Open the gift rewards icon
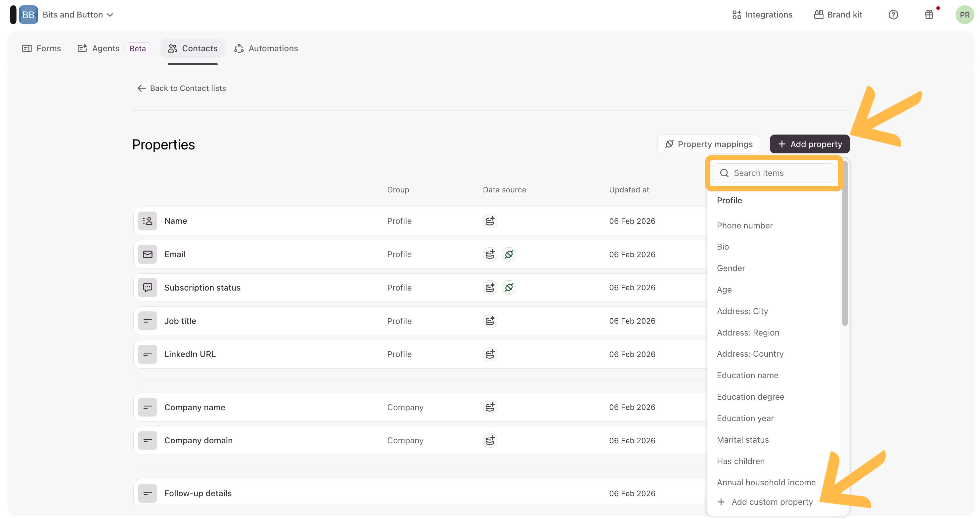Image resolution: width=980 pixels, height=519 pixels. pos(929,15)
